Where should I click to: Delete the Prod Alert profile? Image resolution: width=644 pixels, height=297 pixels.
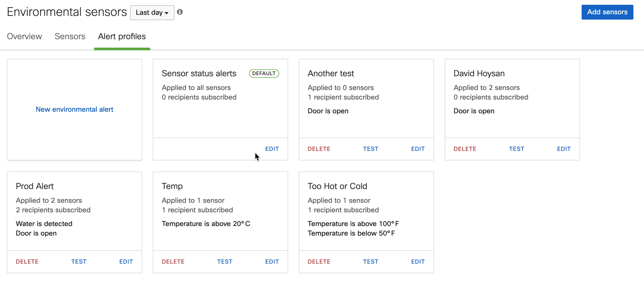click(x=27, y=261)
